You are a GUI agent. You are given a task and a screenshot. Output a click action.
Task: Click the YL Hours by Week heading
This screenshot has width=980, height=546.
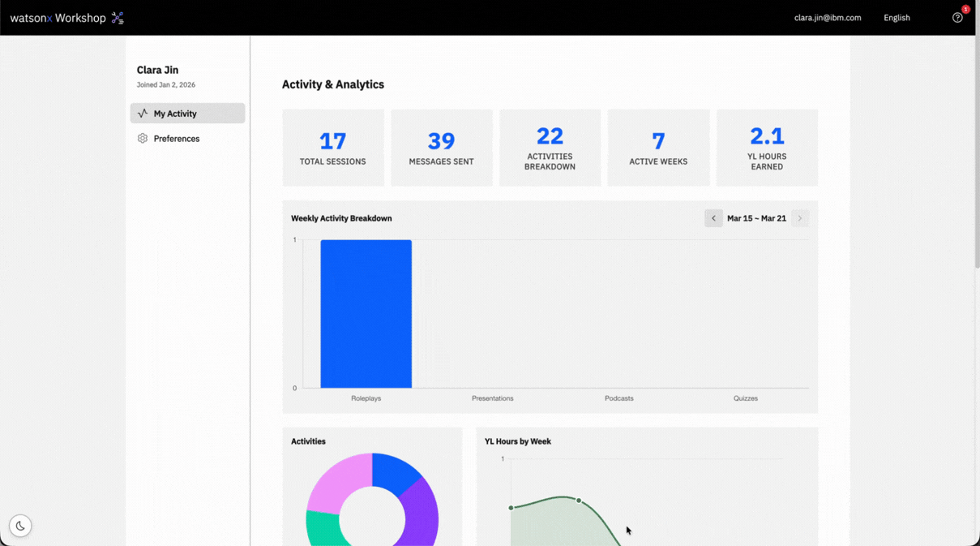click(518, 441)
